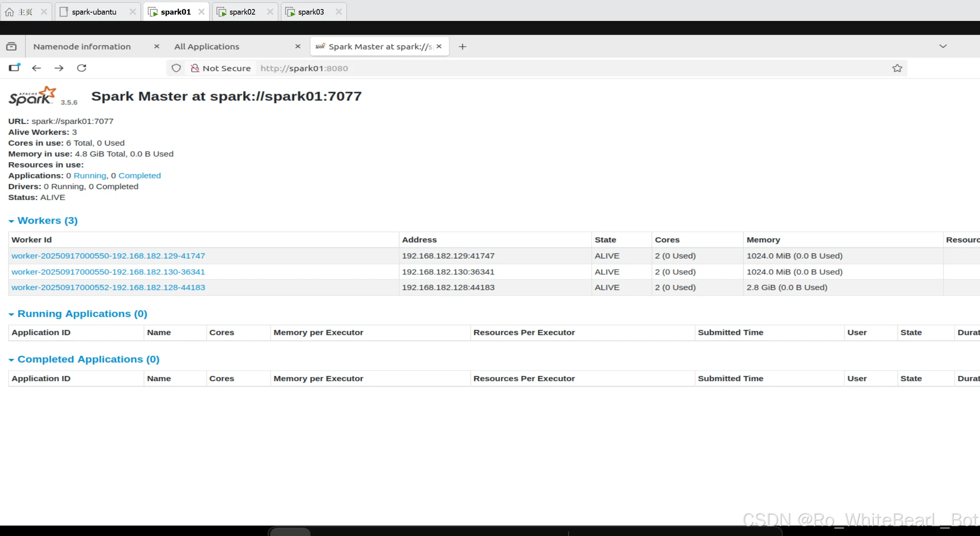Click the Completed applications link
The width and height of the screenshot is (980, 536).
[139, 176]
